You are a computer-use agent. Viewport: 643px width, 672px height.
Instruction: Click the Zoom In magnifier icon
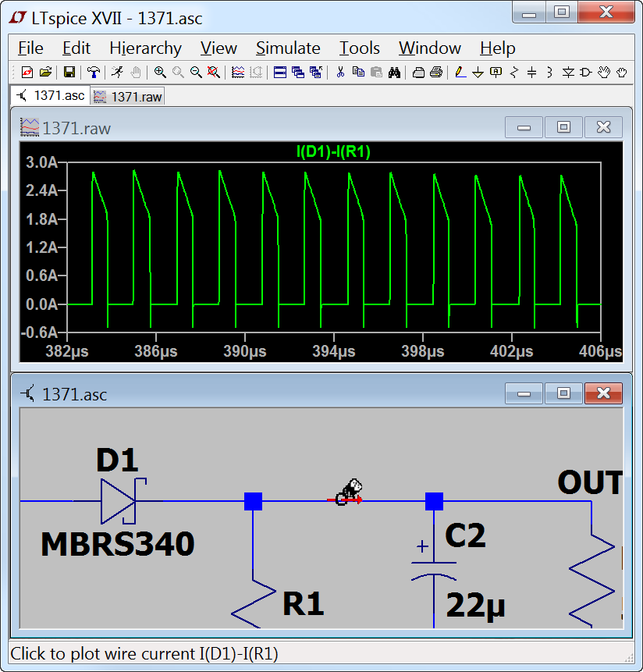pos(160,73)
